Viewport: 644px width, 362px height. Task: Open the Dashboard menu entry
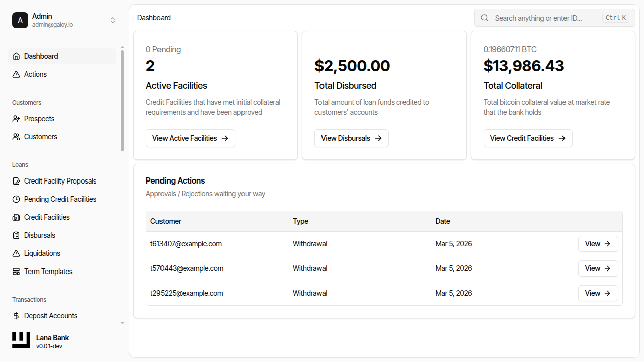[41, 56]
